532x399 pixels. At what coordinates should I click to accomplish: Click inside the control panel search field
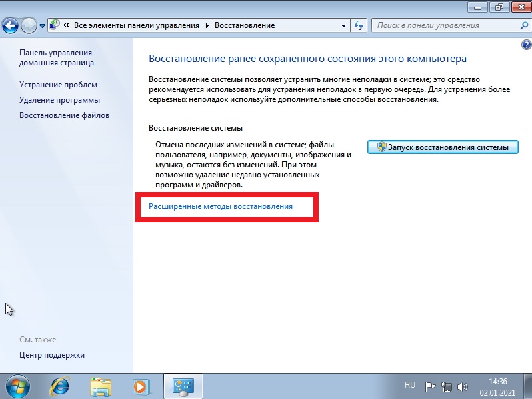tap(446, 25)
